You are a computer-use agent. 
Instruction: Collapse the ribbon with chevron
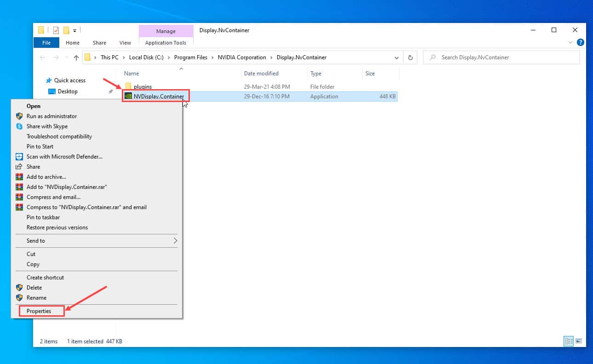570,42
